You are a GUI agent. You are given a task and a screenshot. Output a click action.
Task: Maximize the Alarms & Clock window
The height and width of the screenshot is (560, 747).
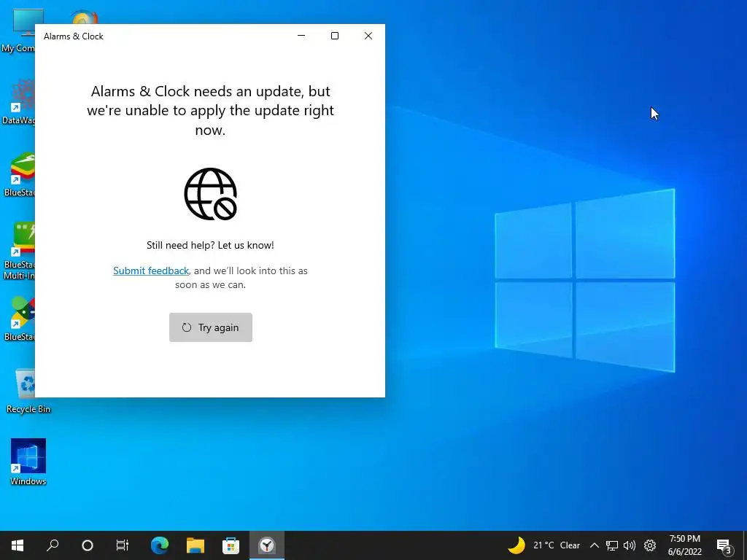[x=334, y=36]
